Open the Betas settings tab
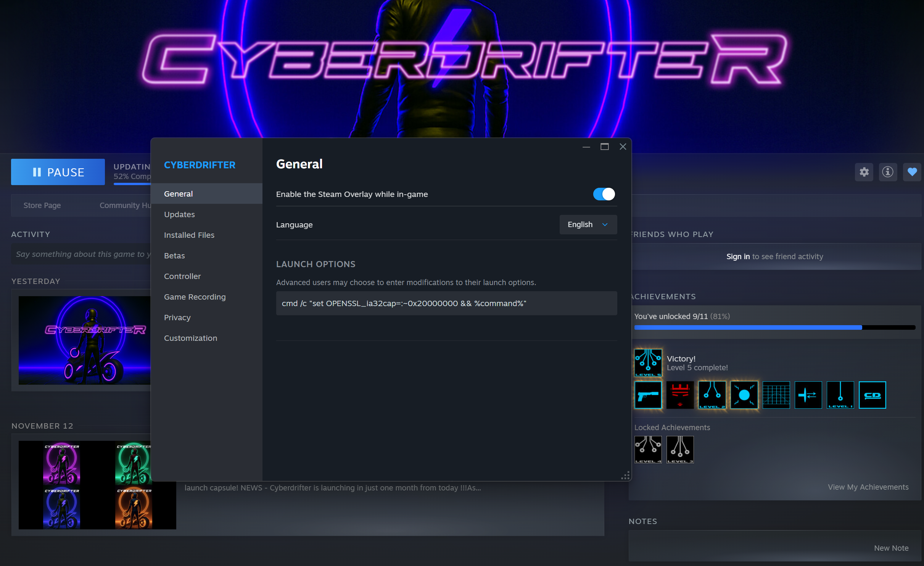 (207, 256)
